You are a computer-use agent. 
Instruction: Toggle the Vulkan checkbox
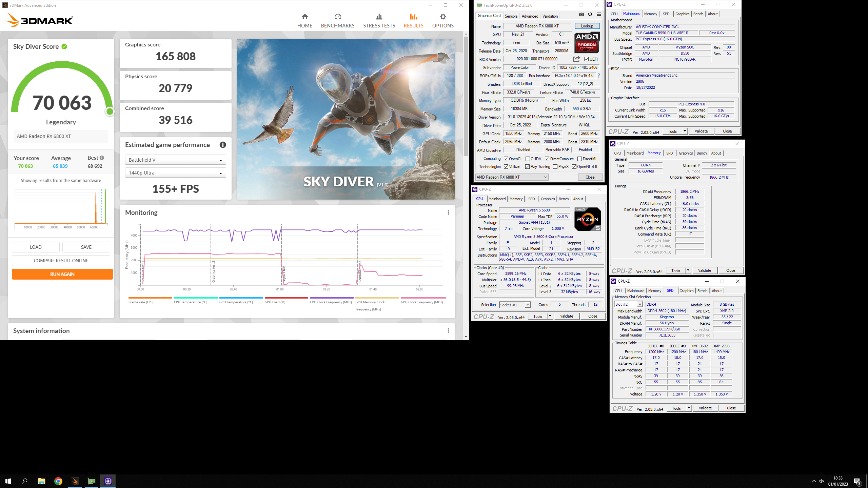point(506,167)
